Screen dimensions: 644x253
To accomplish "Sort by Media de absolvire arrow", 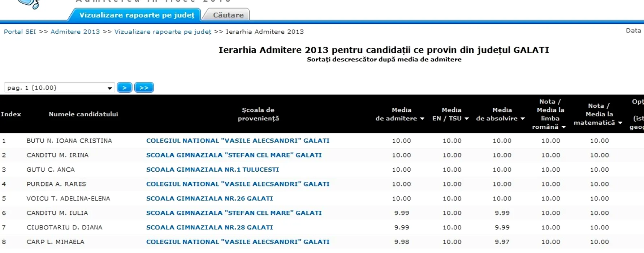I will coord(522,119).
